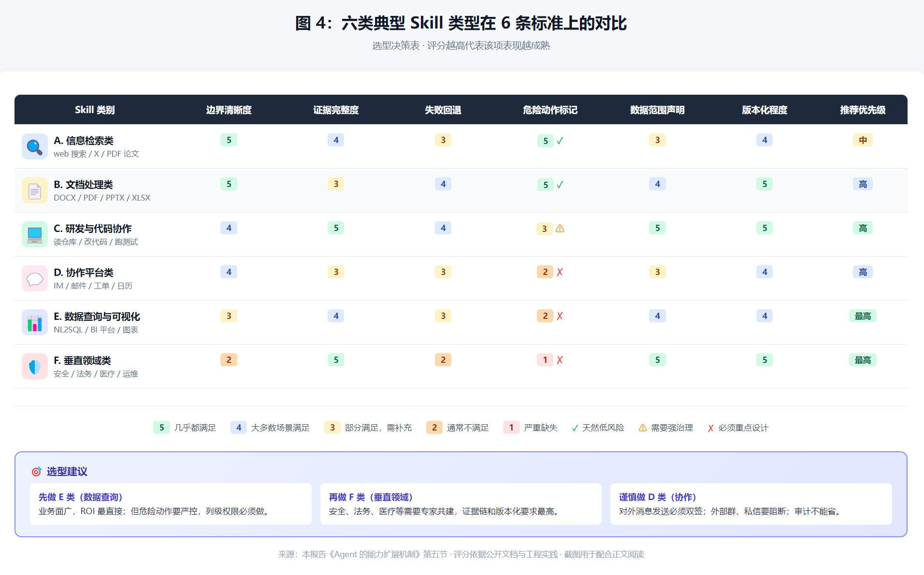Click 证据完整度 score 3 for 文档处理类
Viewport: 924px width, 575px height.
point(336,184)
